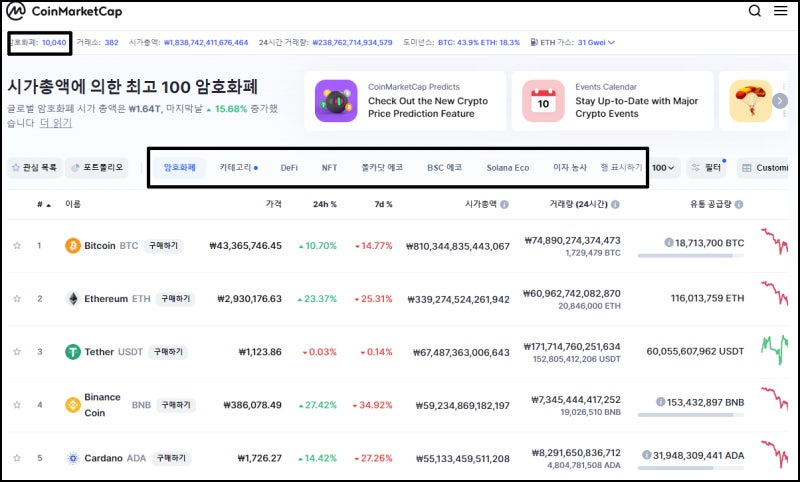Click the 24h volume info icon
This screenshot has height=482, width=800.
pos(615,204)
